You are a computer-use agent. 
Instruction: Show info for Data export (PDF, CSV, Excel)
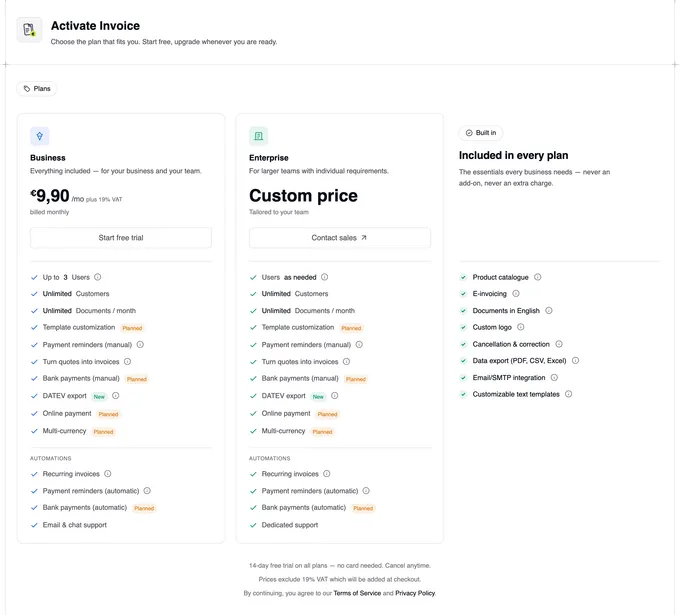pos(575,360)
